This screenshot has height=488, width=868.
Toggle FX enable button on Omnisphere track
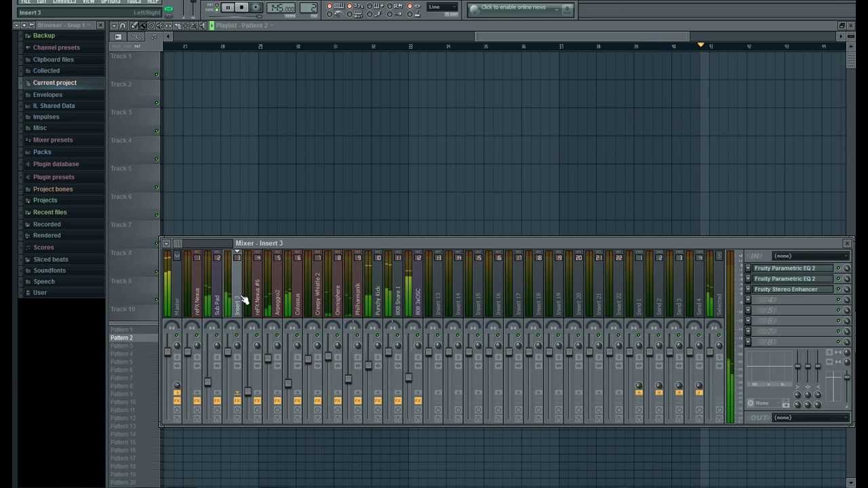click(x=338, y=401)
